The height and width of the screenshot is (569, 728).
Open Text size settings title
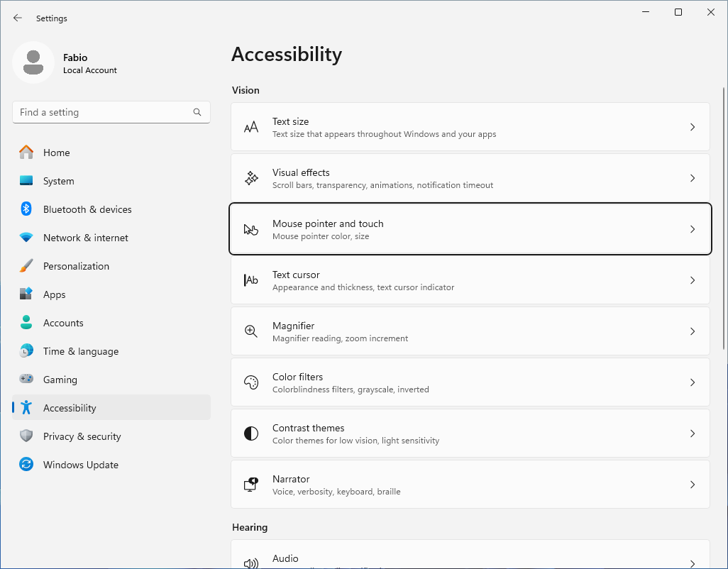click(291, 121)
